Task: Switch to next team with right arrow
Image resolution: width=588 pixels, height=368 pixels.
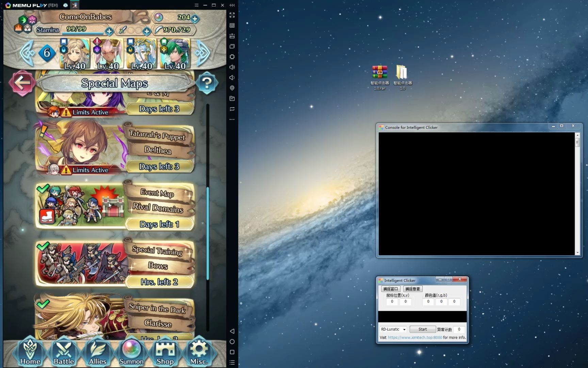Action: pyautogui.click(x=202, y=52)
